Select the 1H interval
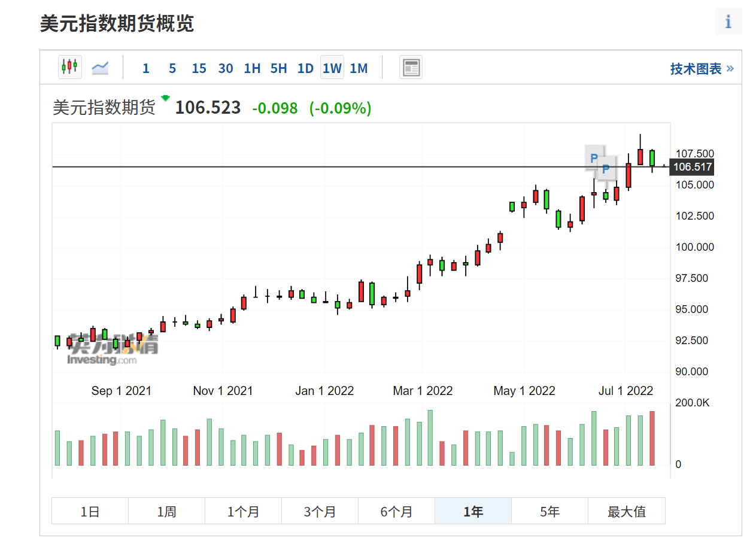Screen dimensions: 756x550 [252, 68]
